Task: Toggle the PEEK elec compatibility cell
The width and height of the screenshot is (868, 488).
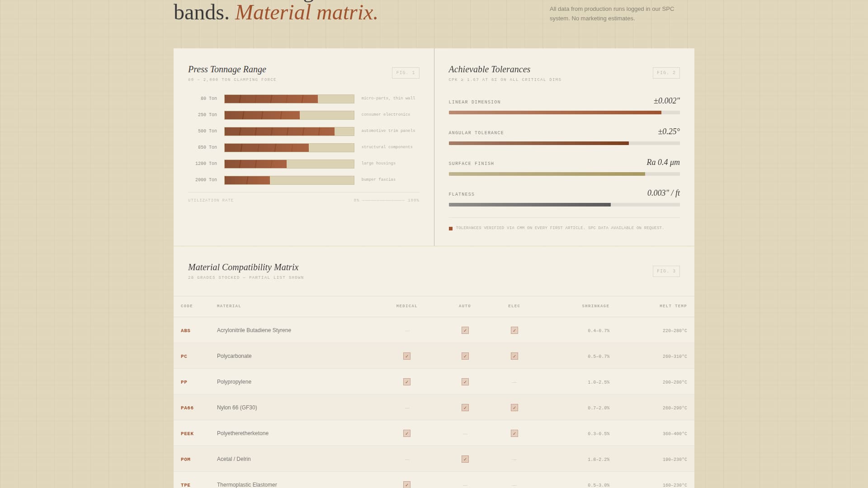Action: tap(514, 433)
